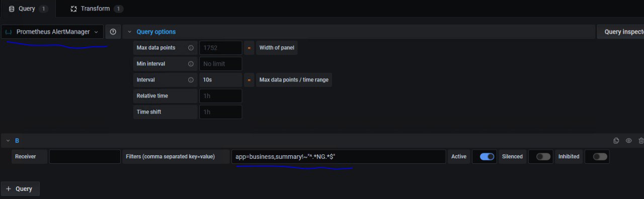
Task: Click the database icon on Query tab
Action: pyautogui.click(x=12, y=9)
